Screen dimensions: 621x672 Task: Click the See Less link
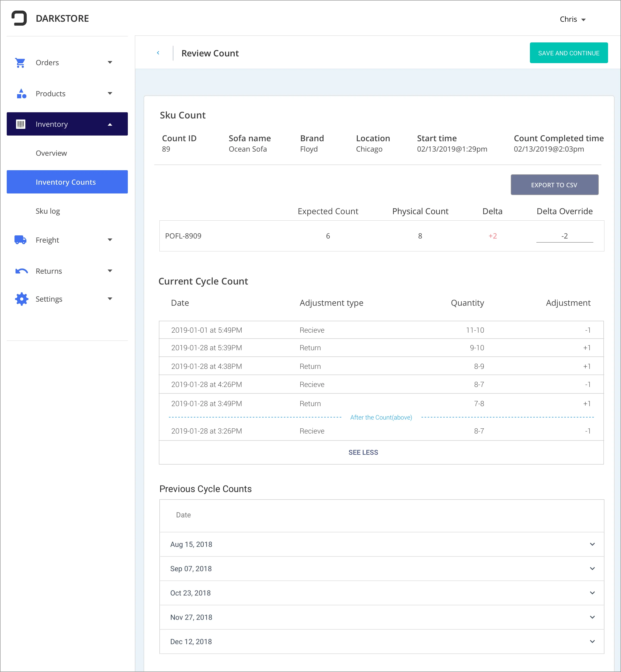[x=363, y=452]
